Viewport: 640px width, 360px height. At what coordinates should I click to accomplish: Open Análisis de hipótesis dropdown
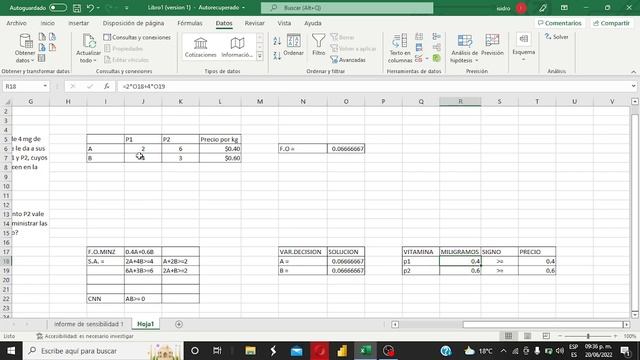point(464,48)
